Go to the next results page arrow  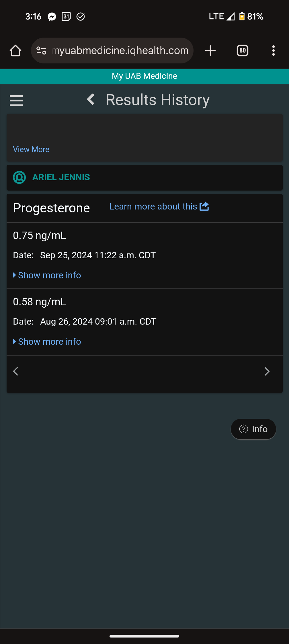click(267, 371)
